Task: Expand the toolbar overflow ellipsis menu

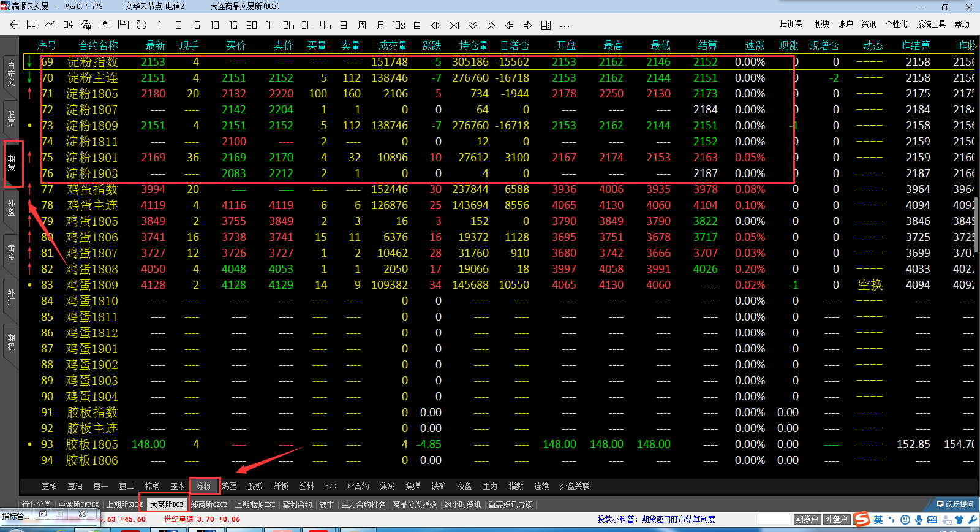Action: 565,25
